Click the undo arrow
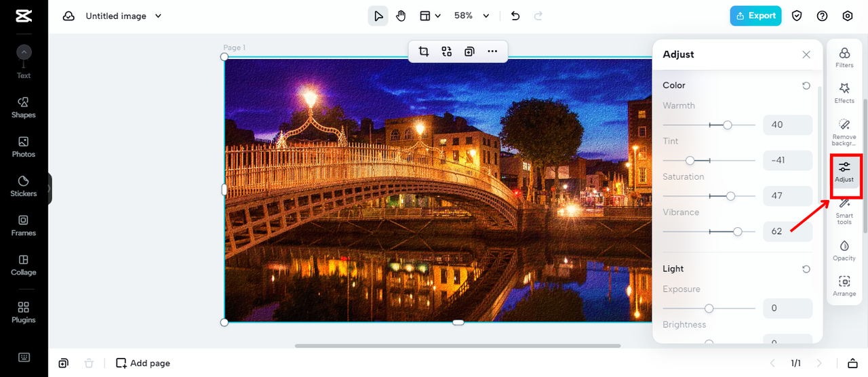868x377 pixels. (x=515, y=16)
